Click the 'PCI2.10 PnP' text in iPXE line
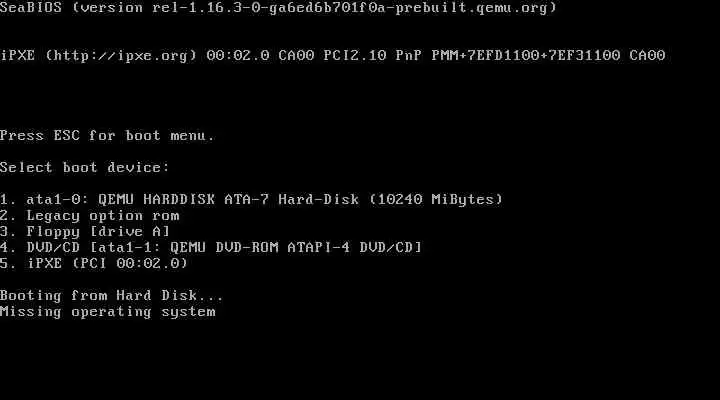 coord(372,56)
